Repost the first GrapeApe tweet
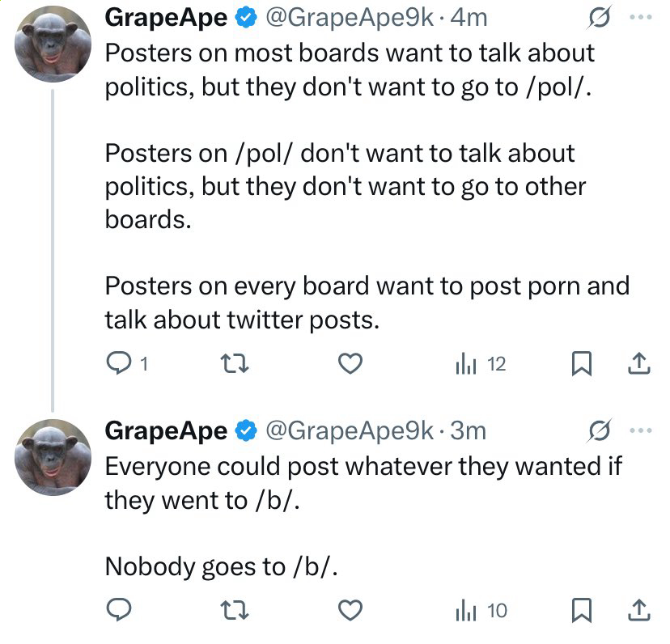Viewport: 670px width, 644px height. pos(235,363)
